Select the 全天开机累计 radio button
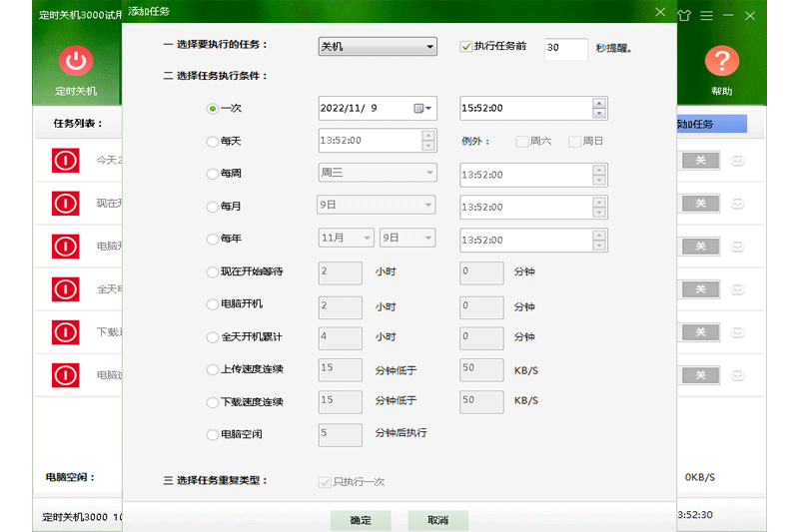This screenshot has height=532, width=799. pyautogui.click(x=213, y=337)
